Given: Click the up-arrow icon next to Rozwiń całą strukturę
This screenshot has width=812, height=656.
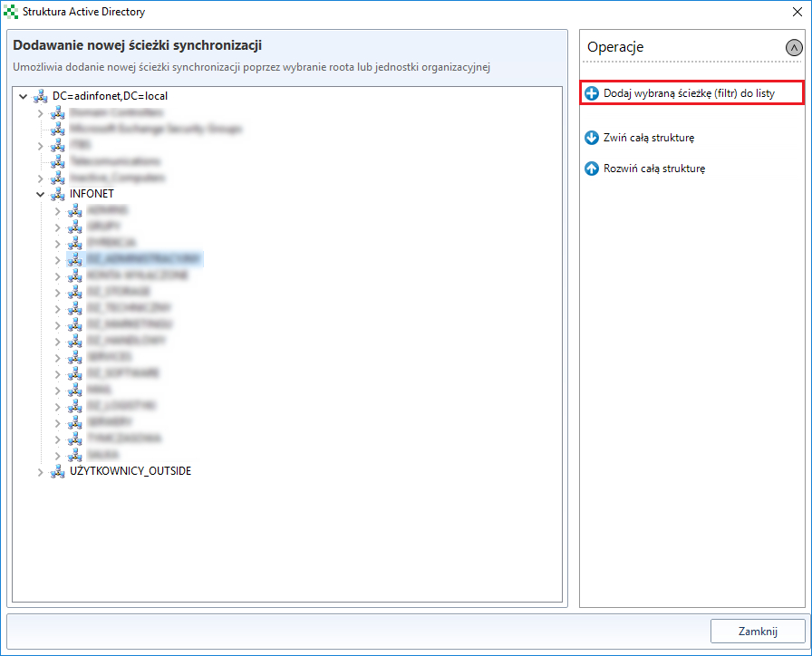Looking at the screenshot, I should tap(592, 169).
